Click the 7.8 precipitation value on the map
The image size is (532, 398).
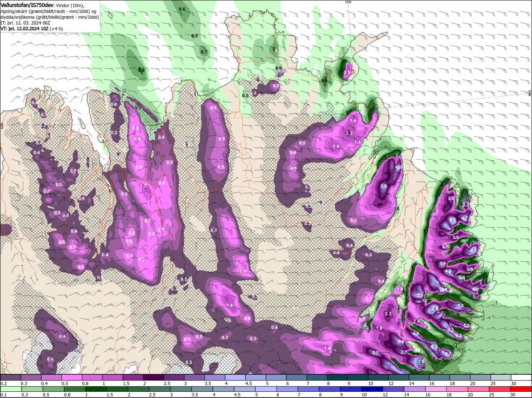pyautogui.click(x=421, y=362)
